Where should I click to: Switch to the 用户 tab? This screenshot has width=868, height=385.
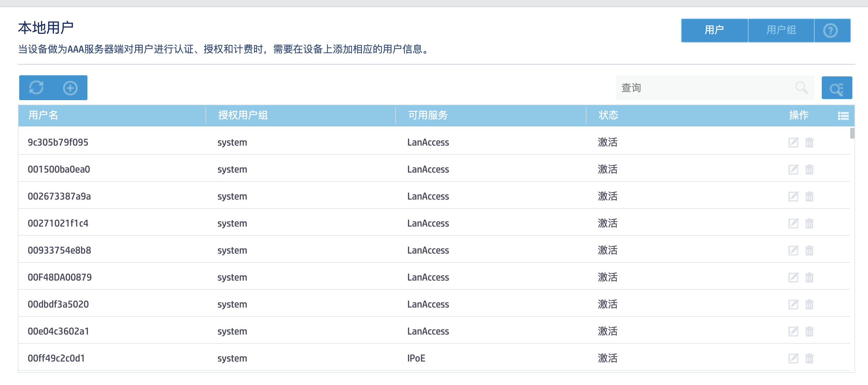pos(714,31)
